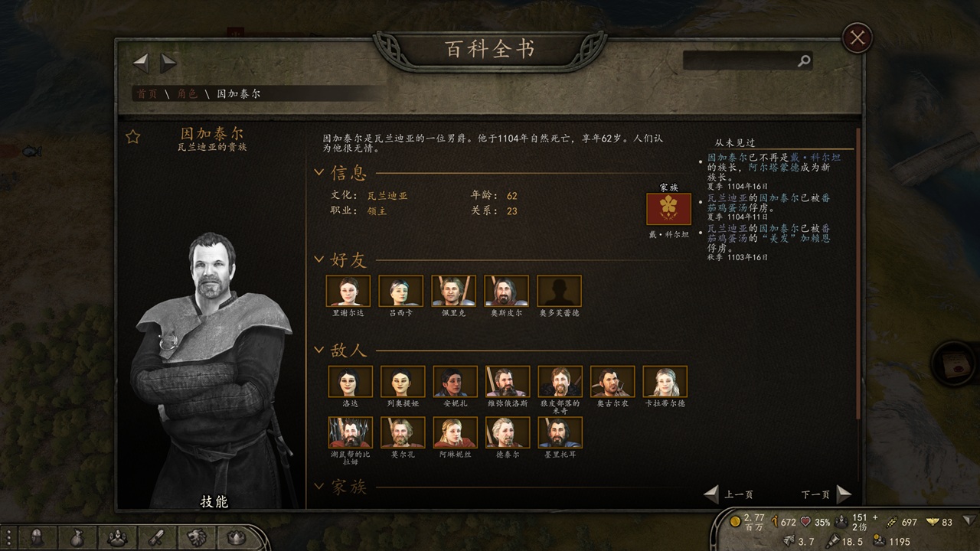Open the quest scroll icon in bottom bar
The width and height of the screenshot is (980, 551).
[x=155, y=538]
